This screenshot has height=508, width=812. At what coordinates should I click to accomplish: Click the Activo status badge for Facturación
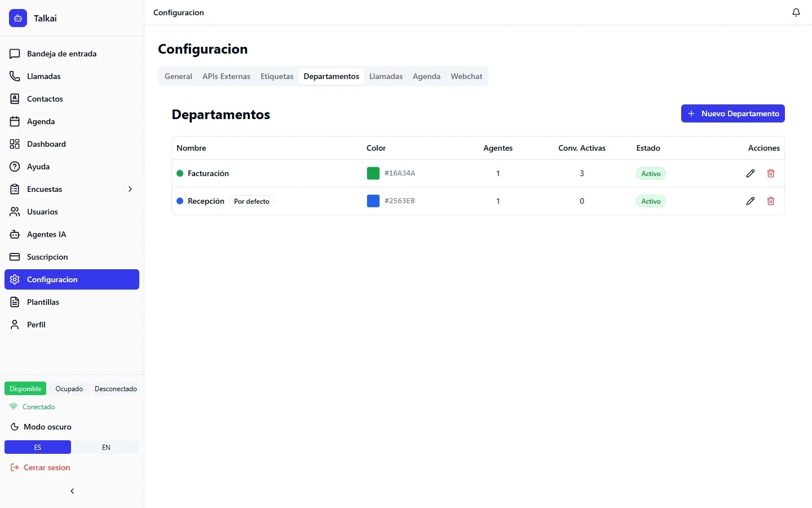pos(651,174)
